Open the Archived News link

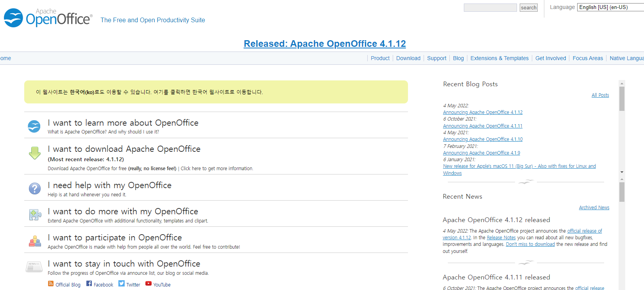tap(594, 208)
